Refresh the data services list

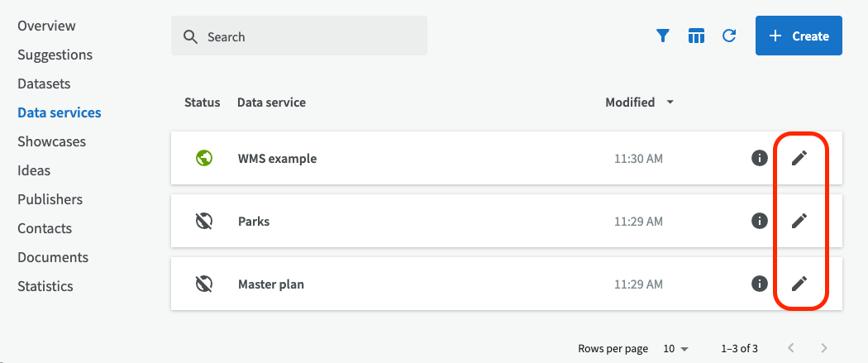729,36
